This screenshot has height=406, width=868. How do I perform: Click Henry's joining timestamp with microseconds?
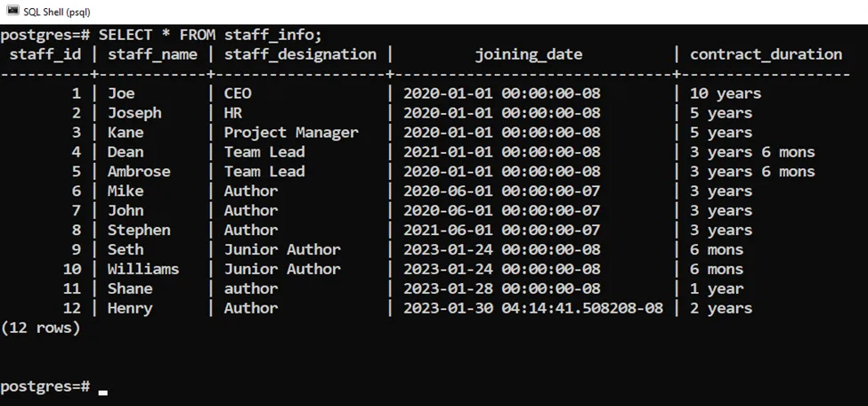pyautogui.click(x=532, y=308)
